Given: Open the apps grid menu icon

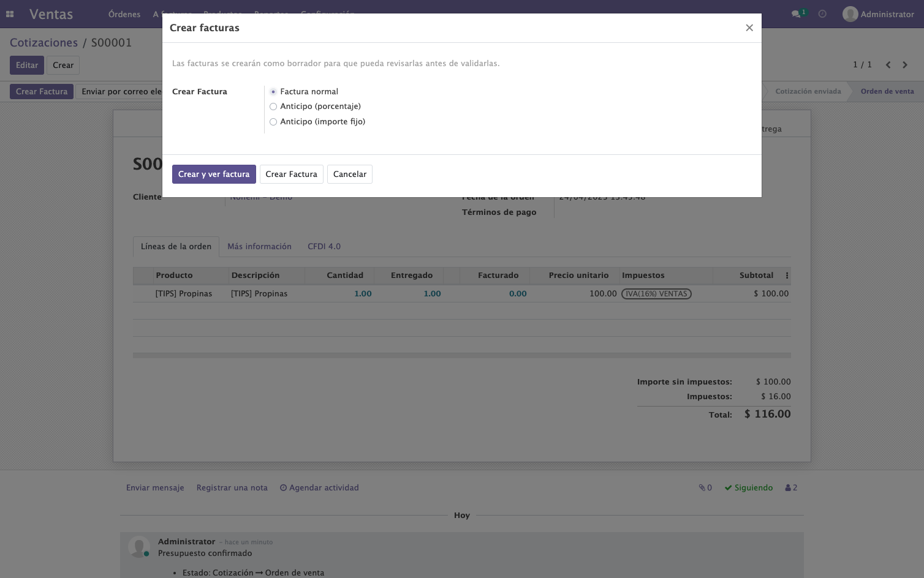Looking at the screenshot, I should coord(10,14).
